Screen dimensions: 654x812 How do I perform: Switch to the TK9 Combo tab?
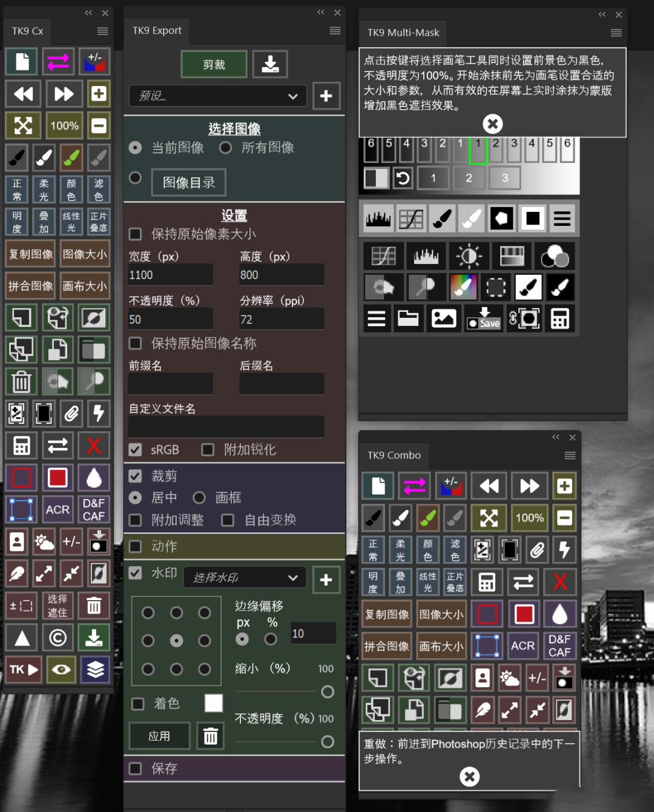tap(394, 455)
